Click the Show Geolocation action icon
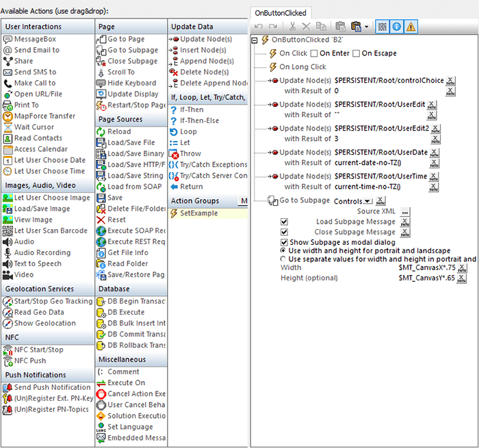Viewport: 479px width, 448px height. tap(8, 323)
